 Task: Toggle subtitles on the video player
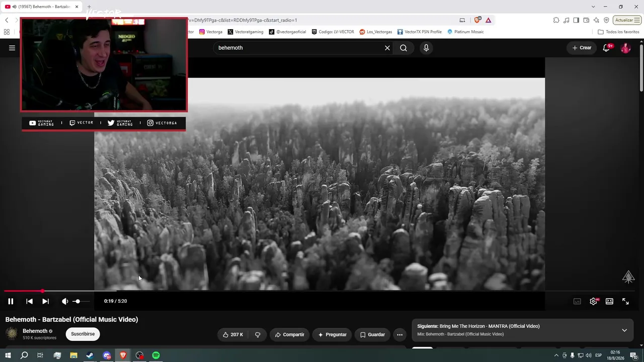pyautogui.click(x=577, y=301)
